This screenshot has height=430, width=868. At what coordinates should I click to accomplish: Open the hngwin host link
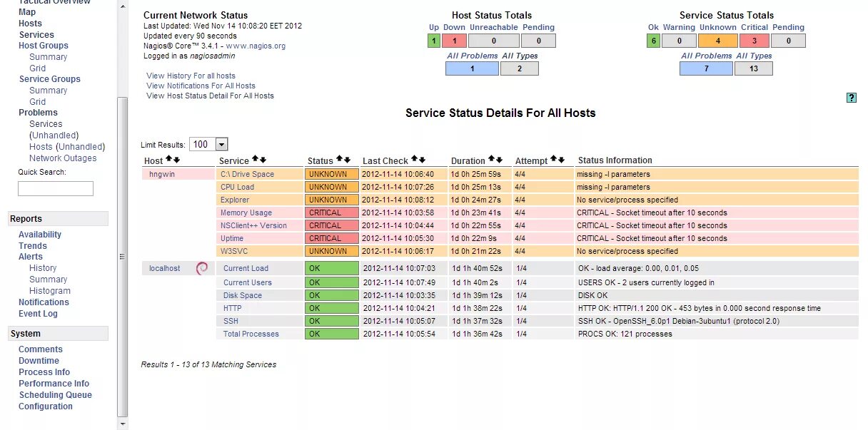[x=162, y=174]
